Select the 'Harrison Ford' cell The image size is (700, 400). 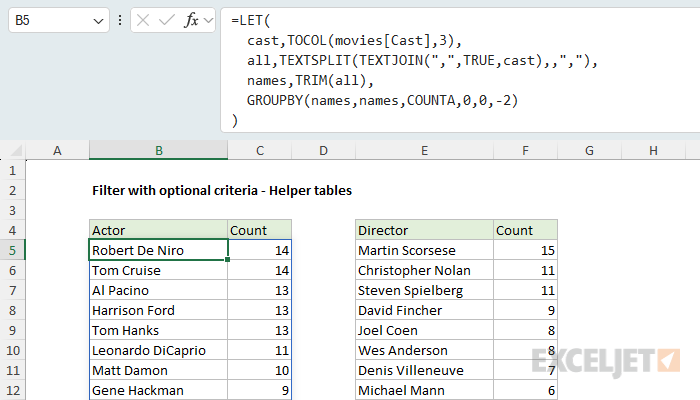pyautogui.click(x=158, y=310)
